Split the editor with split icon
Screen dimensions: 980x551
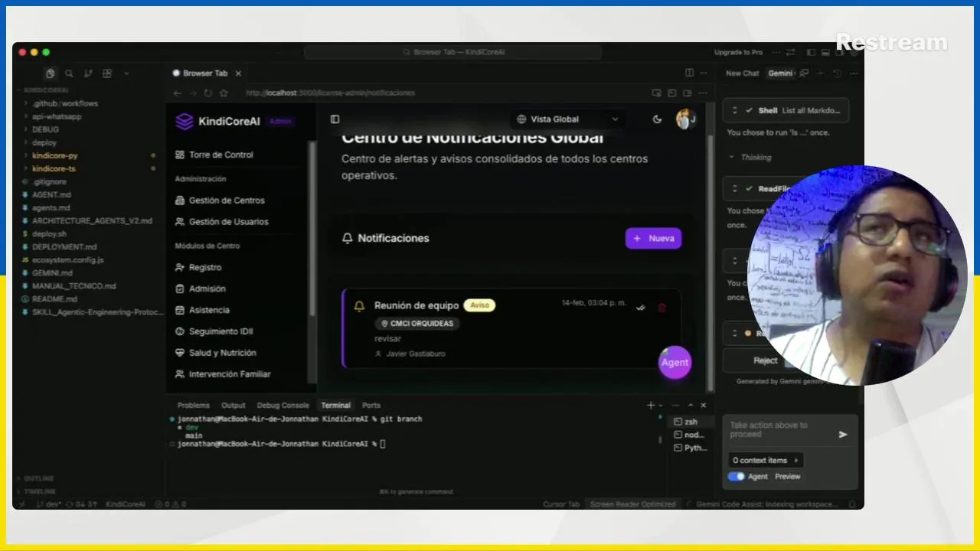(x=689, y=73)
